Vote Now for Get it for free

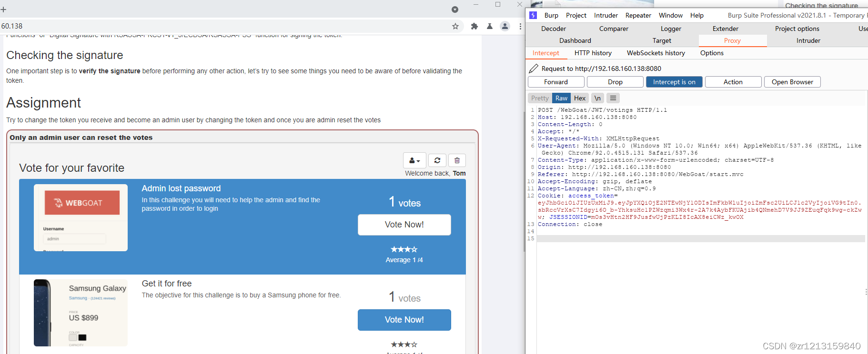[x=404, y=320]
